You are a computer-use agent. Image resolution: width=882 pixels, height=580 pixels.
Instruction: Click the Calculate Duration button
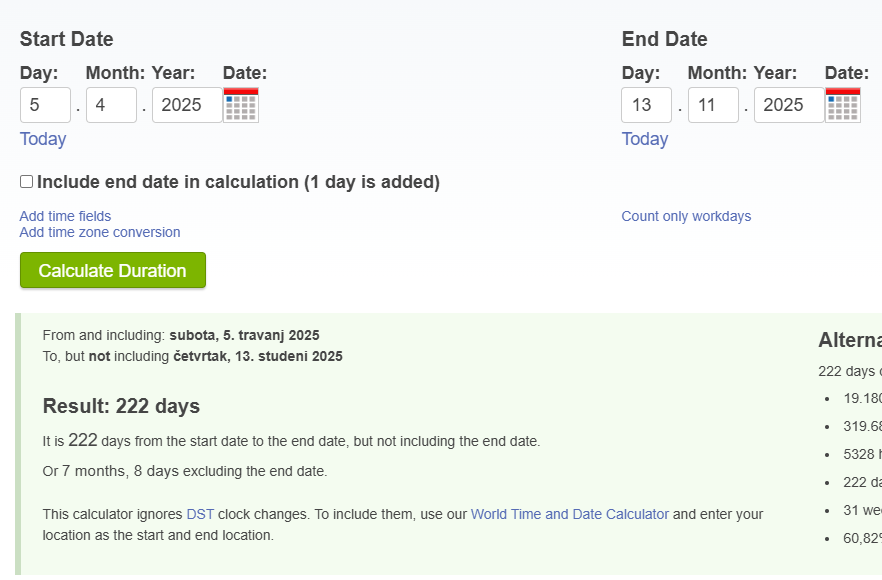(x=112, y=271)
